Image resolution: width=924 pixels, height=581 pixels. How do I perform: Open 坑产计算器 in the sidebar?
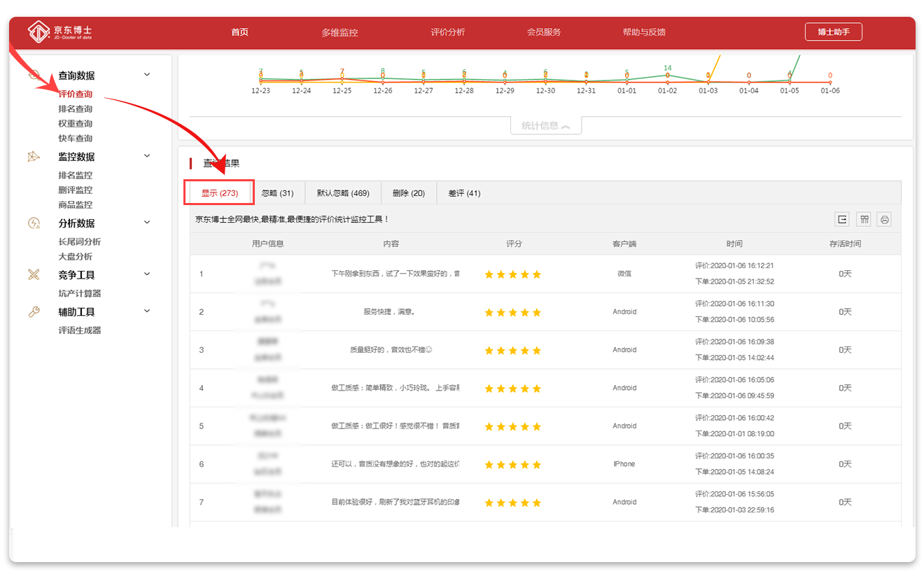pos(80,294)
